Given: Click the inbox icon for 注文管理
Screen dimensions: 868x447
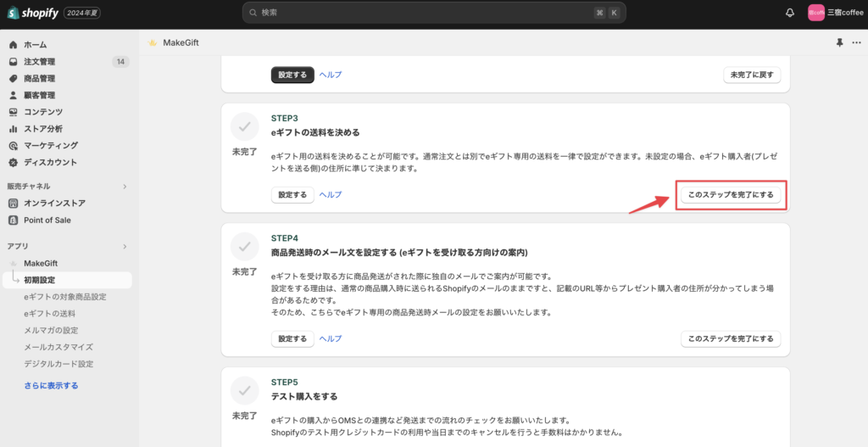Looking at the screenshot, I should (x=14, y=61).
